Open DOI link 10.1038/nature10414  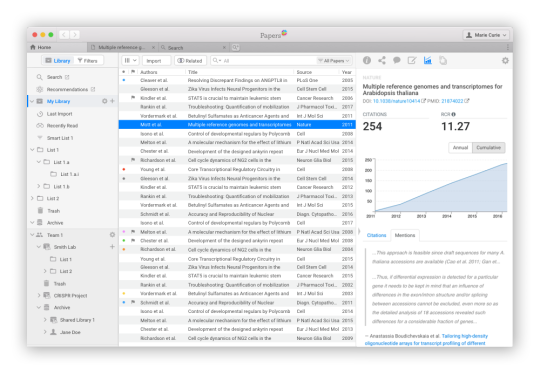click(397, 101)
